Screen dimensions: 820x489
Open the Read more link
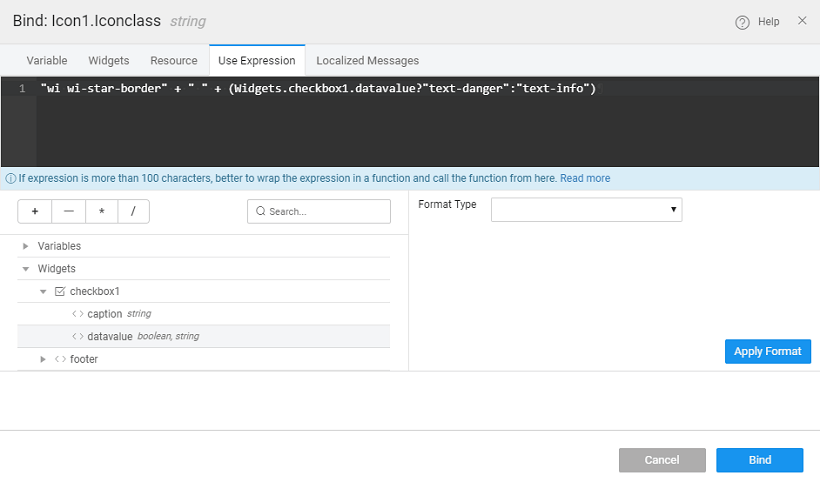(585, 179)
